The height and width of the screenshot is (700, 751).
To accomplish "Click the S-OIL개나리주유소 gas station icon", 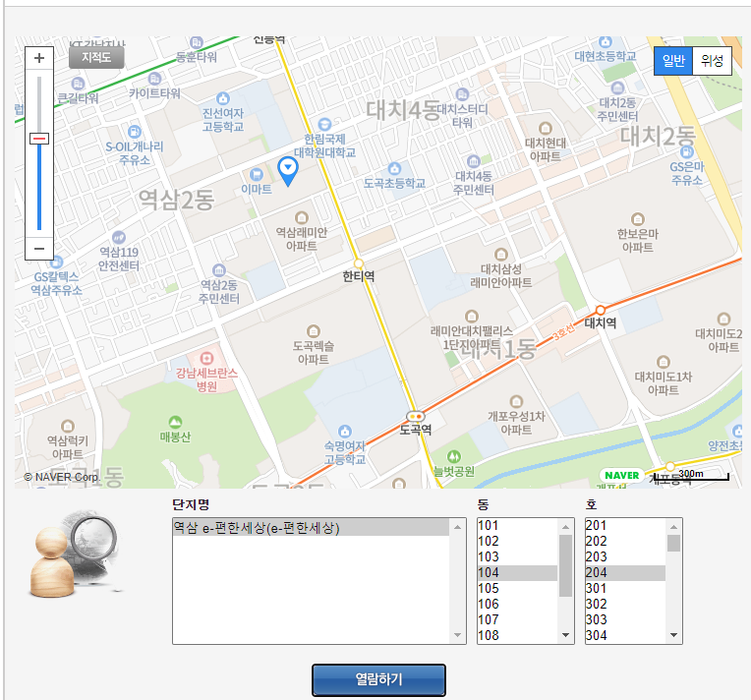I will [x=135, y=132].
